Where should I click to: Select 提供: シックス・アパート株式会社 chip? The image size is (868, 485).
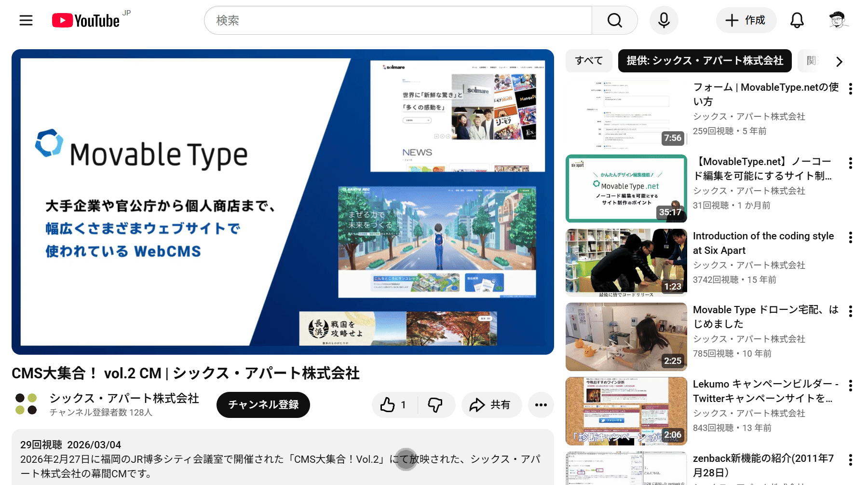click(x=705, y=61)
